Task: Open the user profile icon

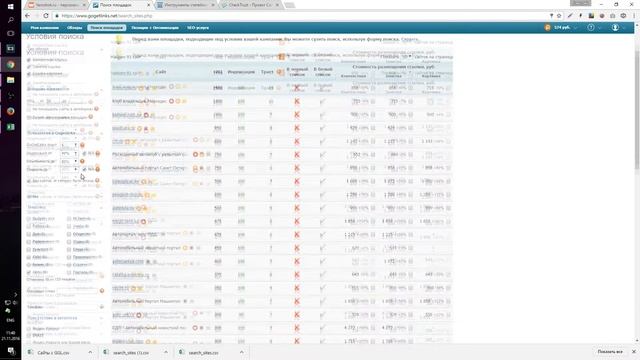Action: [615, 27]
